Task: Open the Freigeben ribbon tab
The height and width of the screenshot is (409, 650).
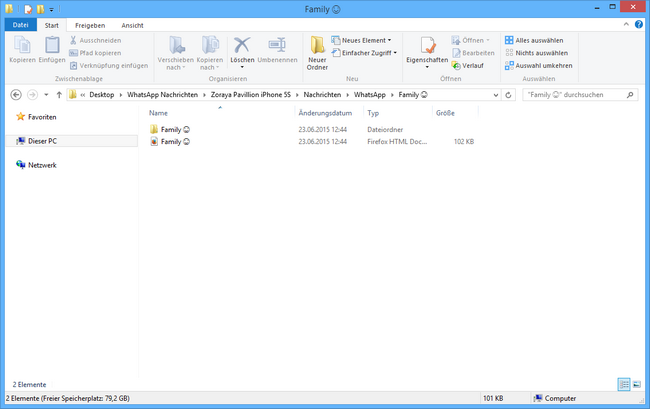Action: coord(90,25)
